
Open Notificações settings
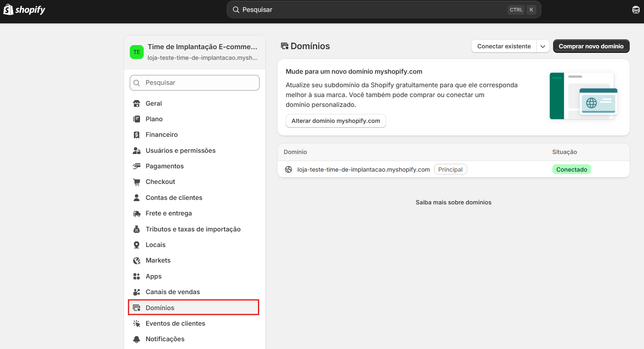point(194,339)
